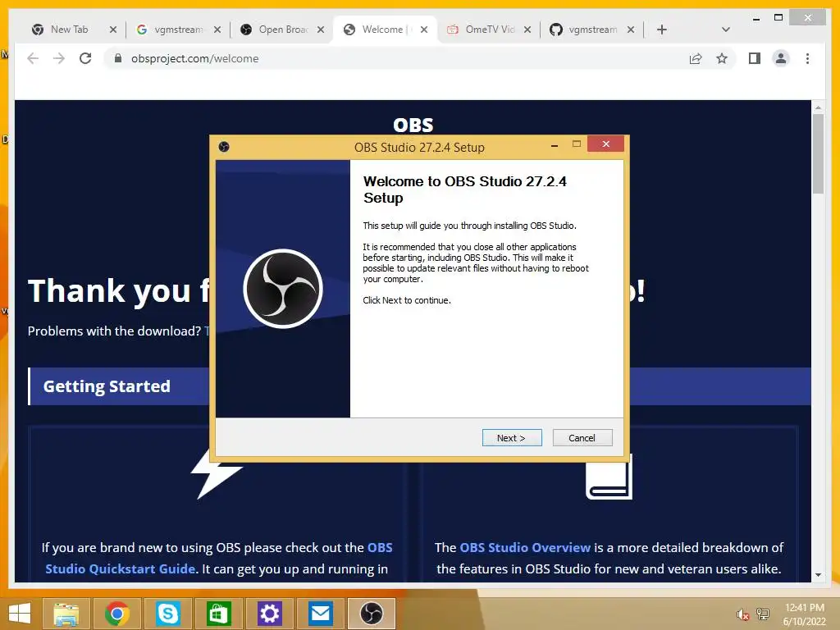This screenshot has height=630, width=840.
Task: Maximize the Chrome browser window
Action: [778, 18]
